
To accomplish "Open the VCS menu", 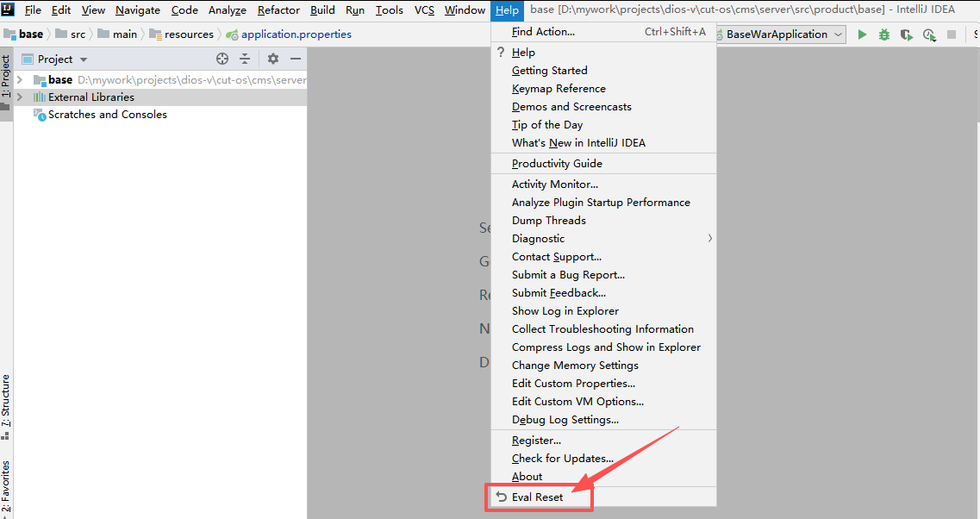I will tap(424, 10).
